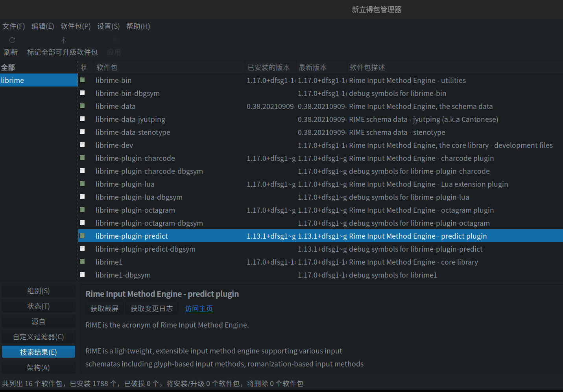Mark the librime1-dbgsym status checkbox
Screen dimensions: 563x392
click(82, 274)
